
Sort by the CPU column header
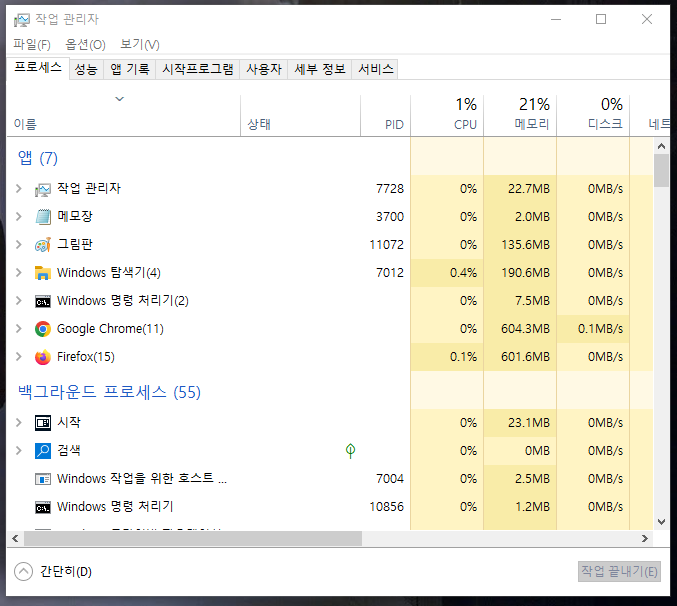447,116
